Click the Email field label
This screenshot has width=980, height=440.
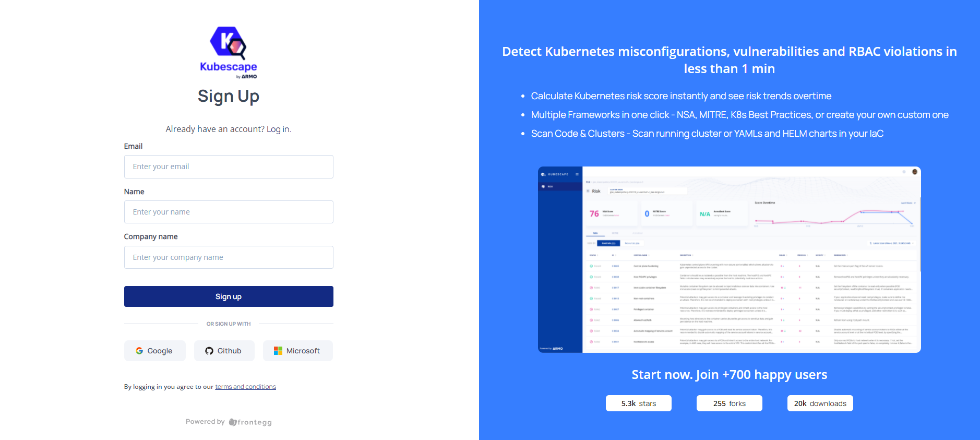point(133,146)
